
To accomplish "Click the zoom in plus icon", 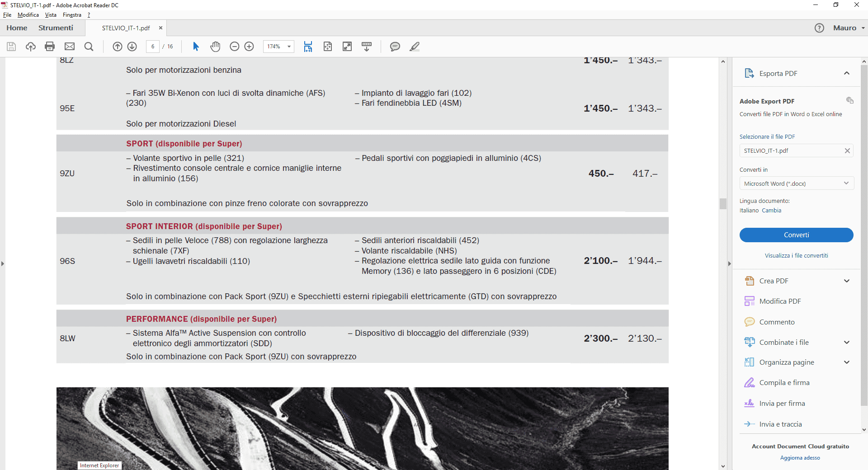I will (x=249, y=47).
